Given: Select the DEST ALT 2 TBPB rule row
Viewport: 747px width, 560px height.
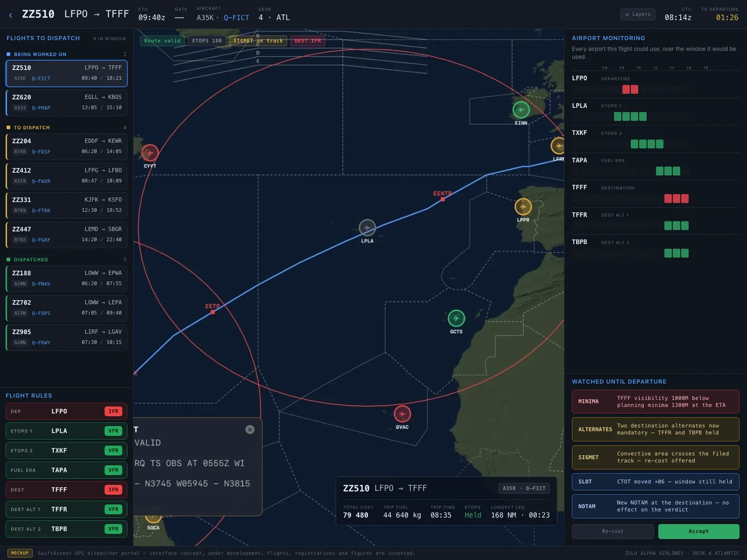Looking at the screenshot, I should [66, 529].
